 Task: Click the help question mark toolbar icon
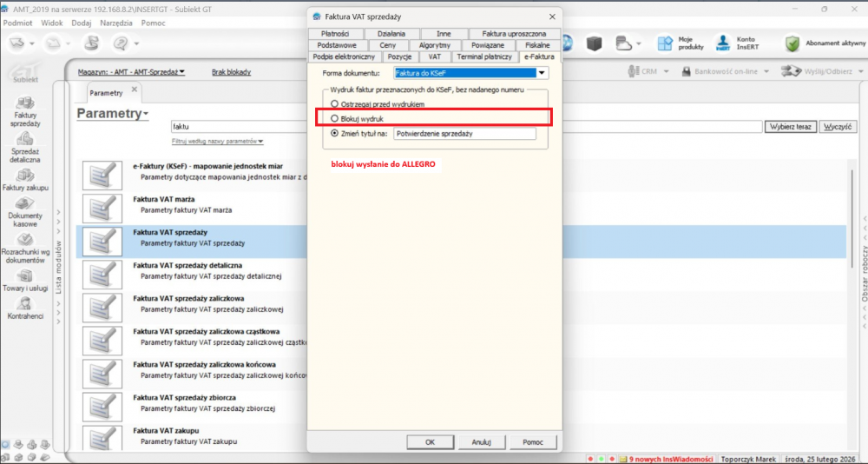121,43
